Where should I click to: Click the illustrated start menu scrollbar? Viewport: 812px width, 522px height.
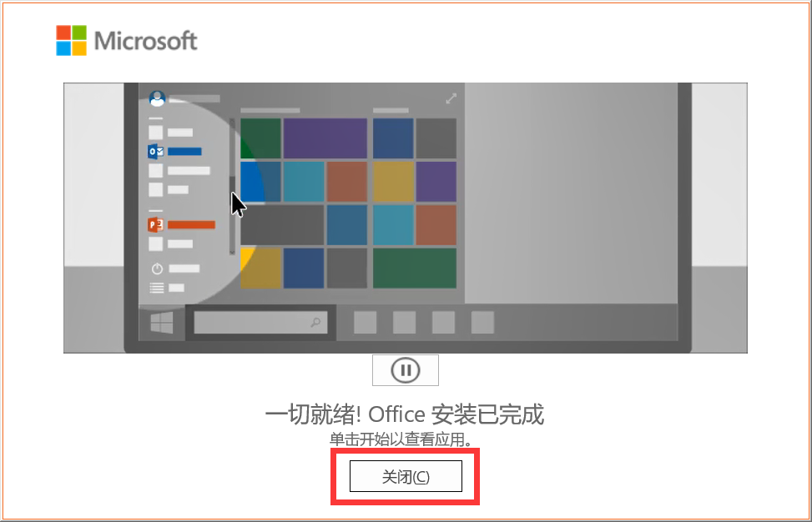click(232, 186)
